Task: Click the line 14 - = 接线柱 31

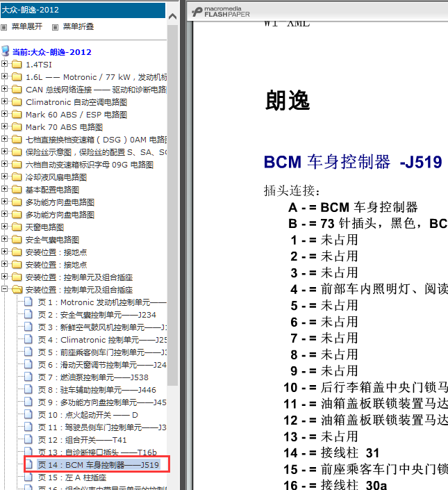Action: pos(331,452)
